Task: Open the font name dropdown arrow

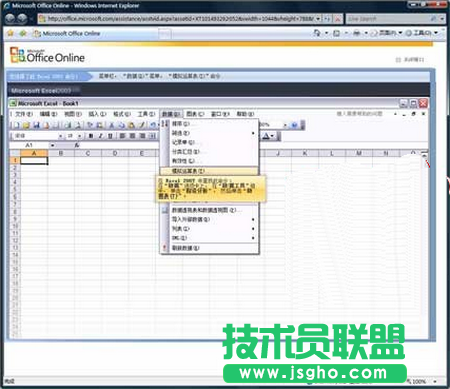Action: tap(60, 136)
